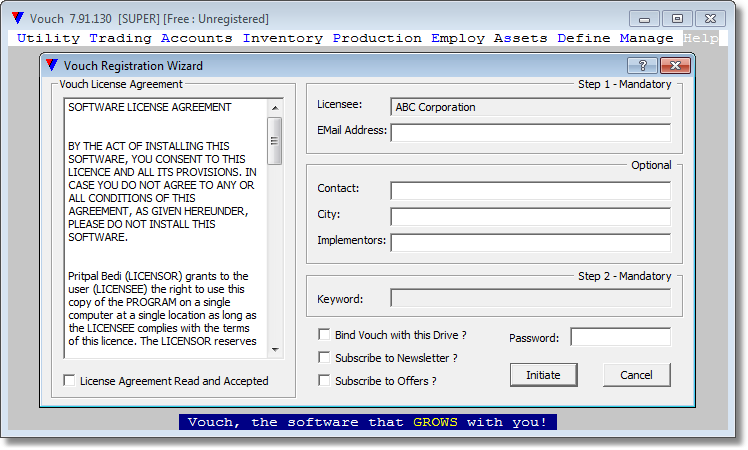Click the license text scroll up arrow
Screen dimensions: 748x450
275,108
